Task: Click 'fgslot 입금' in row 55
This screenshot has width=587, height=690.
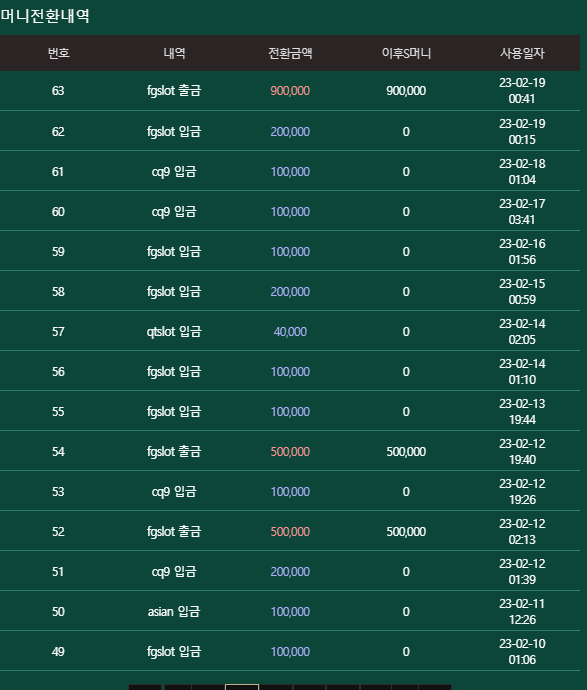Action: point(174,412)
